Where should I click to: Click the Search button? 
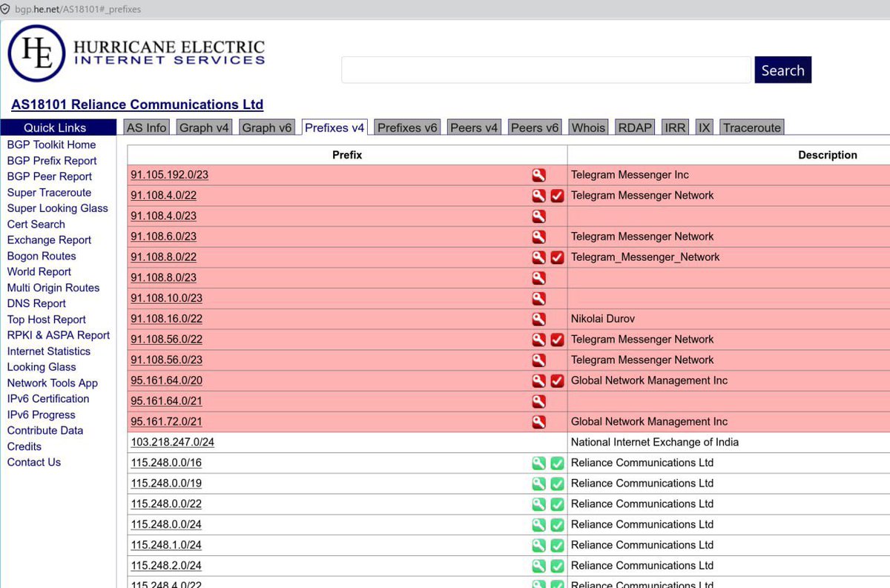point(782,70)
